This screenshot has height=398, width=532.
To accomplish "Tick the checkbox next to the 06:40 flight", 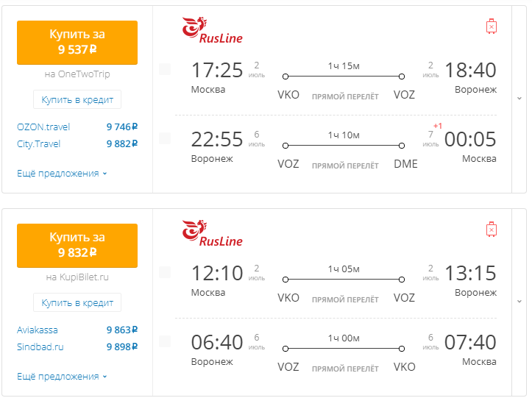I will point(165,341).
